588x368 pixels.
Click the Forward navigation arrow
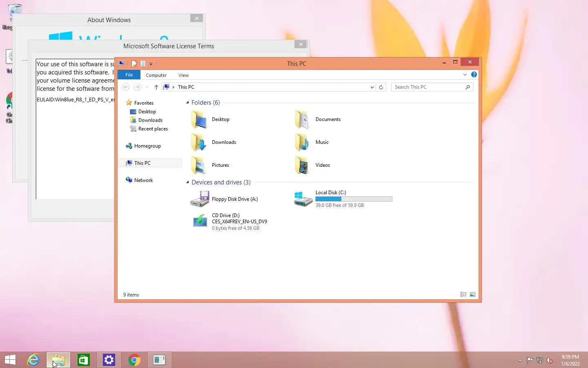pos(137,87)
